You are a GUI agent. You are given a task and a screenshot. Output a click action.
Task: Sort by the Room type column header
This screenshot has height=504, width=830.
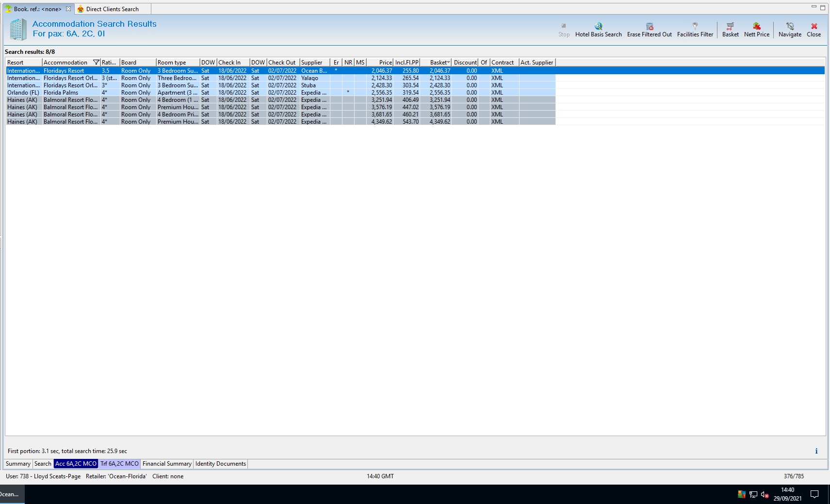[x=178, y=63]
